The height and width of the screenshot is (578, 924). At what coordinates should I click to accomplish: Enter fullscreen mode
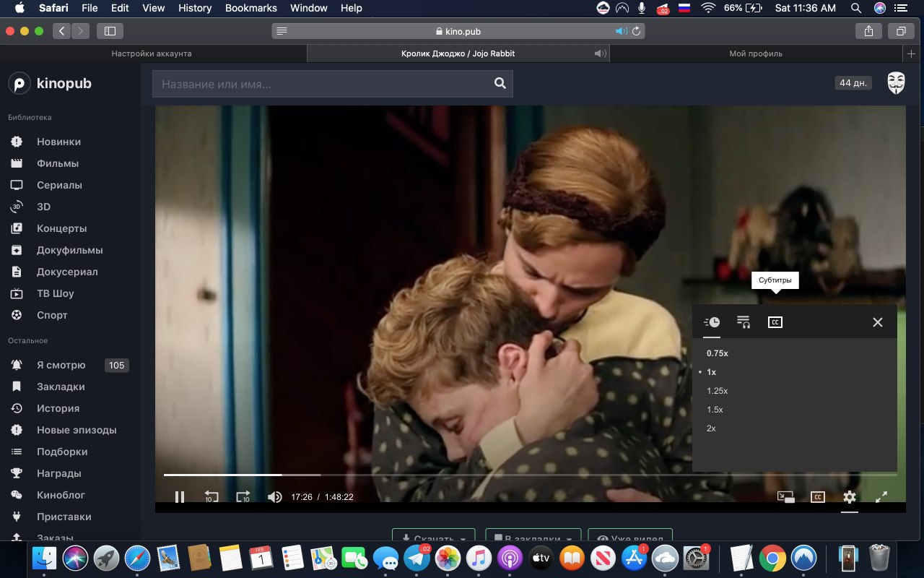tap(881, 497)
